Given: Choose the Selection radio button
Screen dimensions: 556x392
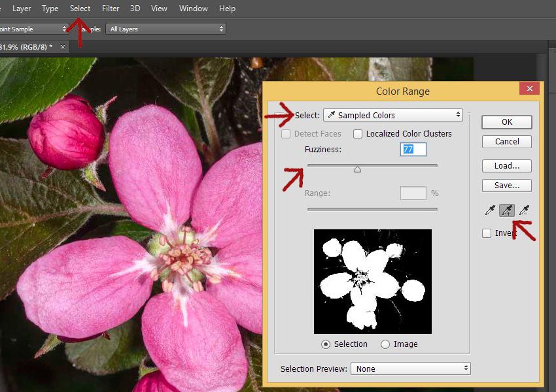Looking at the screenshot, I should (x=326, y=344).
